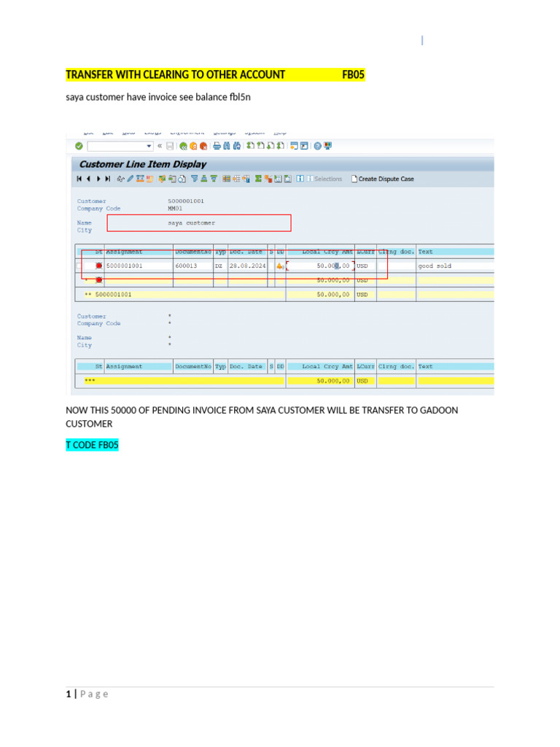Go to last page icon in standard toolbar
The width and height of the screenshot is (560, 747).
coord(281,146)
